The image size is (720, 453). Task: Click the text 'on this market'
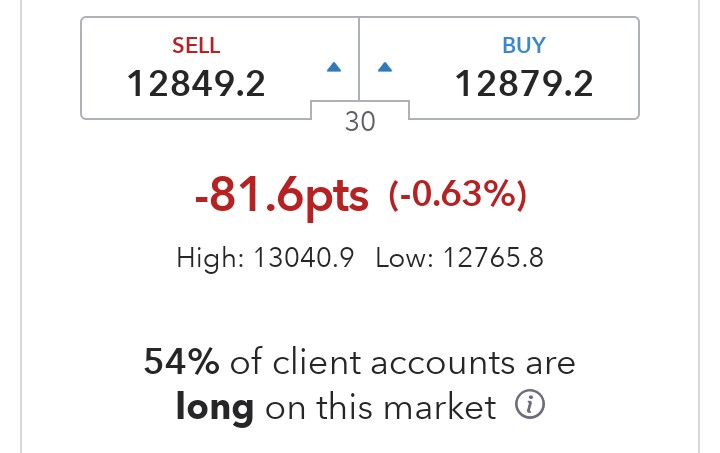(x=381, y=407)
